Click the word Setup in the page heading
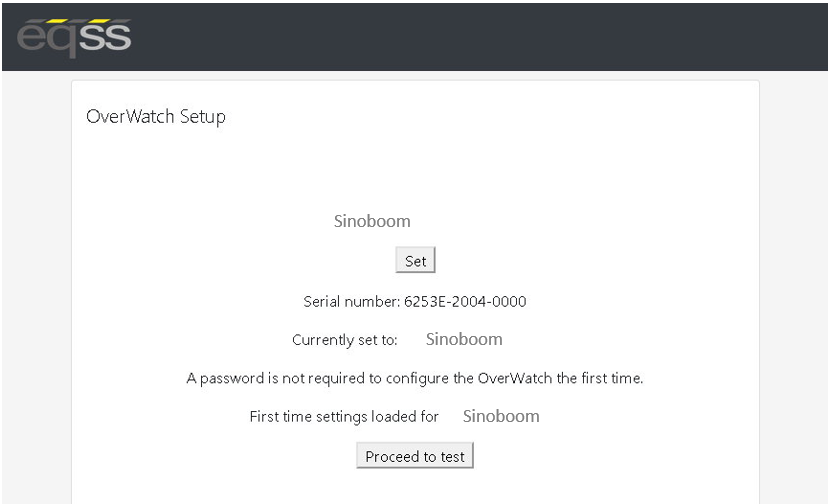The width and height of the screenshot is (831, 504). (202, 117)
